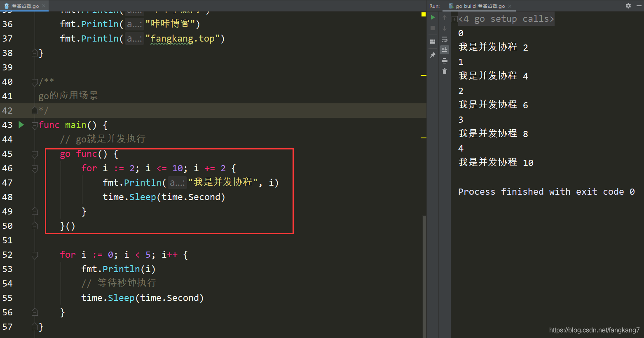Click the yellow inspection indicator at top
The image size is (644, 338).
pyautogui.click(x=423, y=14)
